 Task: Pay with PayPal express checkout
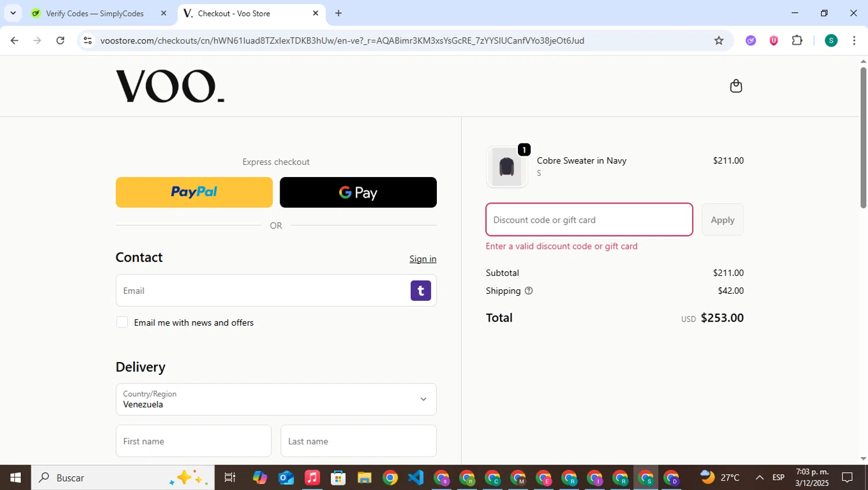coord(194,192)
